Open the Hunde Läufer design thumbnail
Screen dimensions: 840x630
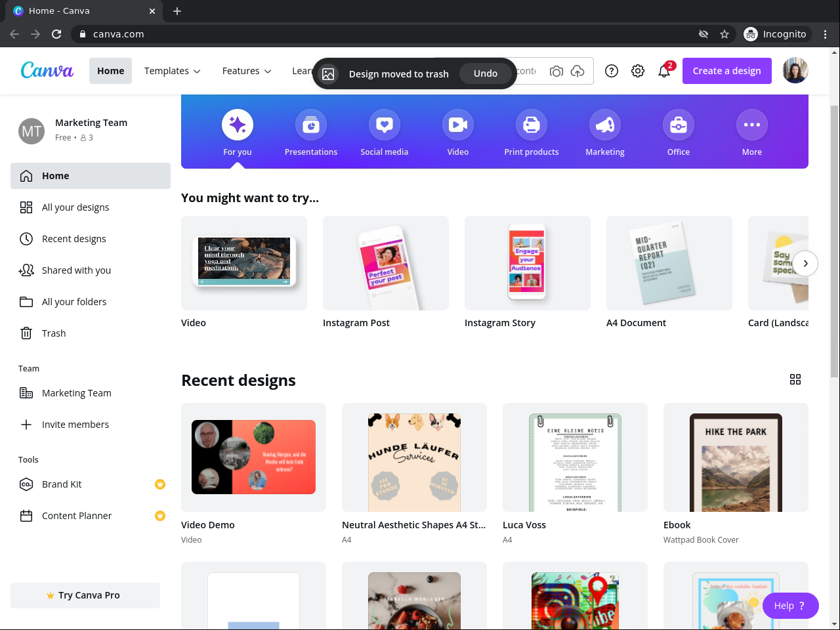(x=414, y=457)
